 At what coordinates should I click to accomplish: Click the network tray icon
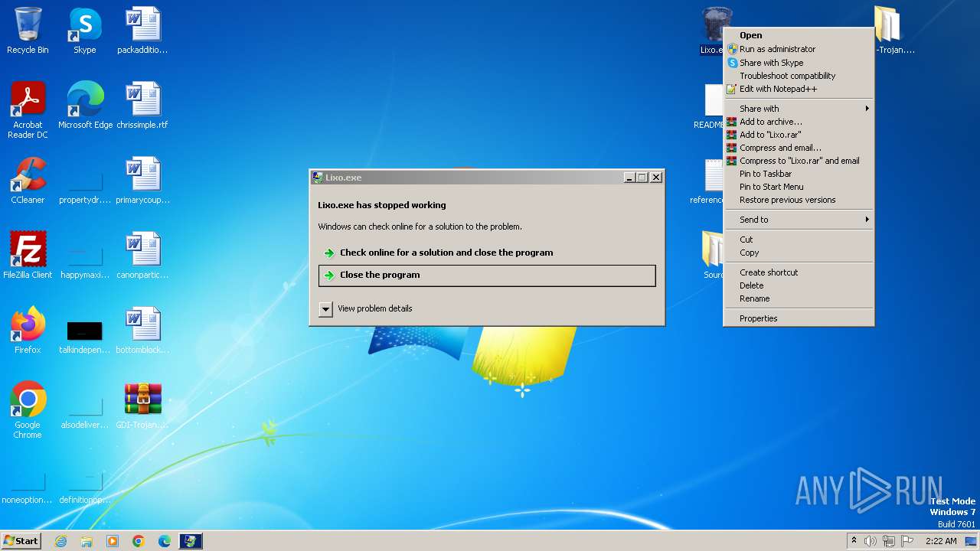tap(889, 541)
